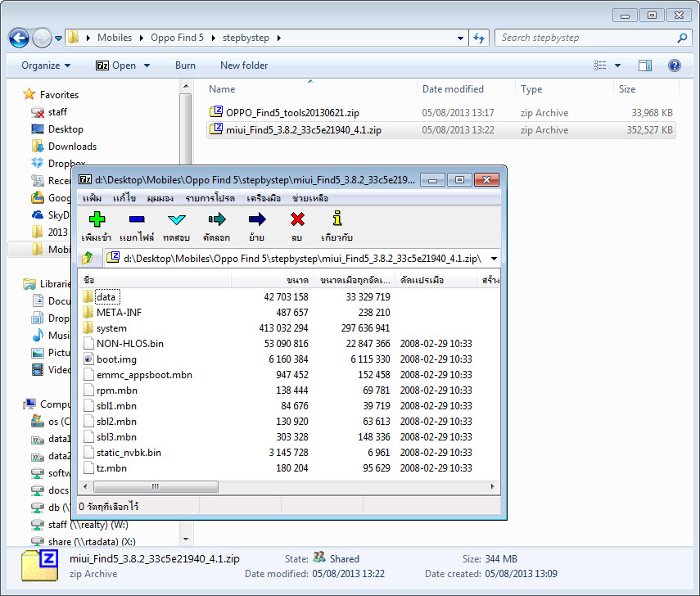Open the first menu (แฟ้ม) in 7-Zip

[x=92, y=198]
